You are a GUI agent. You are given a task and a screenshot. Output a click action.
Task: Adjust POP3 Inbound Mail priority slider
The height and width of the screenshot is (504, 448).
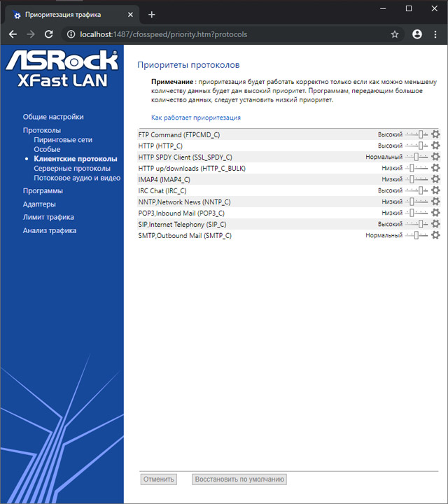coord(416,213)
